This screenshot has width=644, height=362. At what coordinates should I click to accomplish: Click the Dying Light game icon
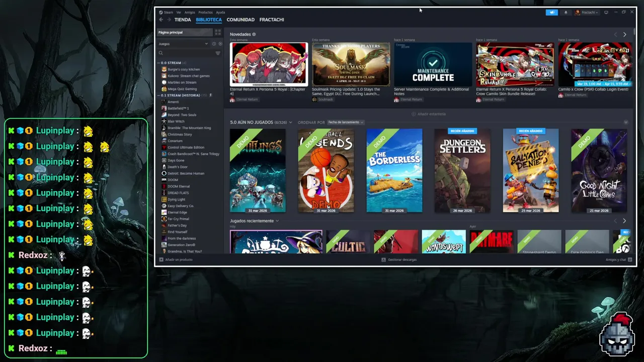[164, 200]
